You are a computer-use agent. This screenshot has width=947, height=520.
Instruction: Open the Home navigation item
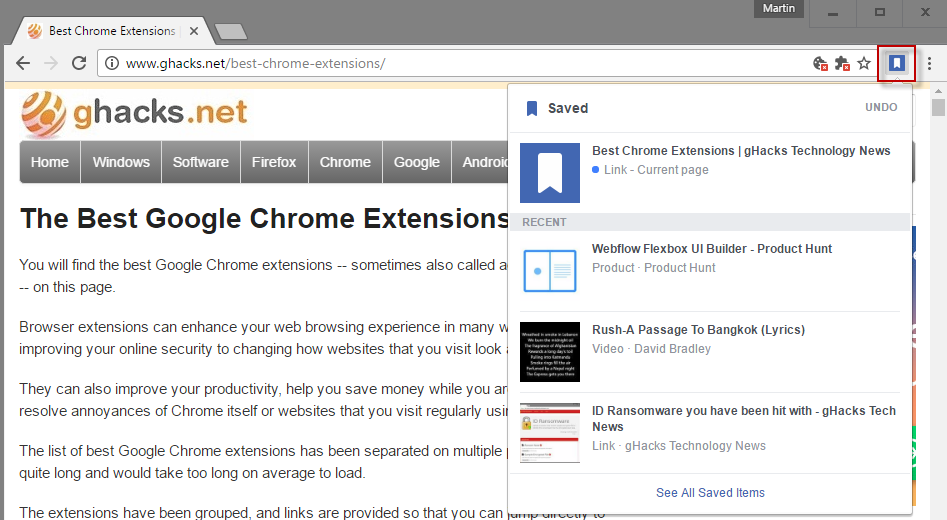[x=50, y=162]
